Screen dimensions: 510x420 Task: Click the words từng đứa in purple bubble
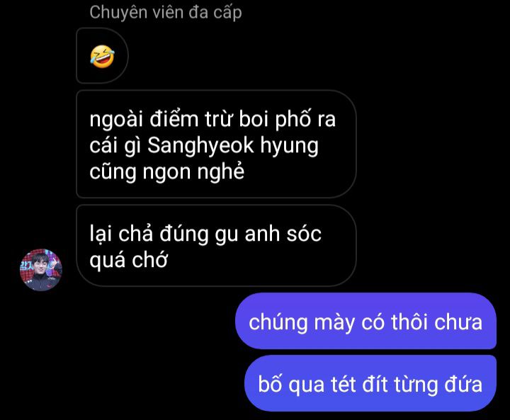[438, 385]
